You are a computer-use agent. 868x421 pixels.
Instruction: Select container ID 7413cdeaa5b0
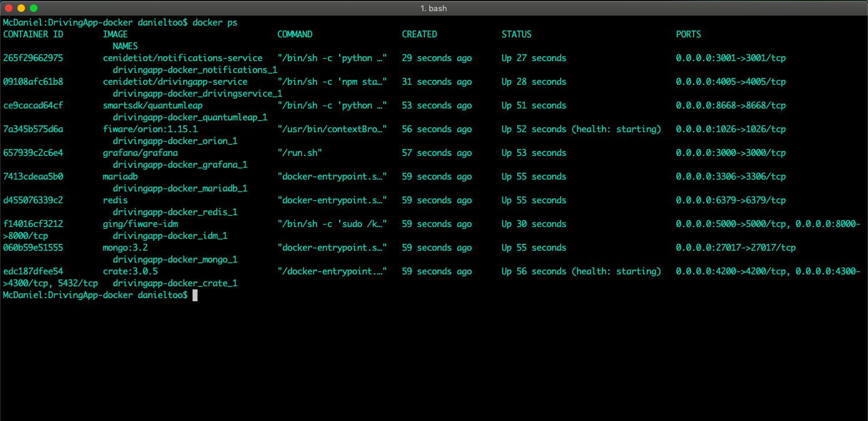tap(33, 177)
